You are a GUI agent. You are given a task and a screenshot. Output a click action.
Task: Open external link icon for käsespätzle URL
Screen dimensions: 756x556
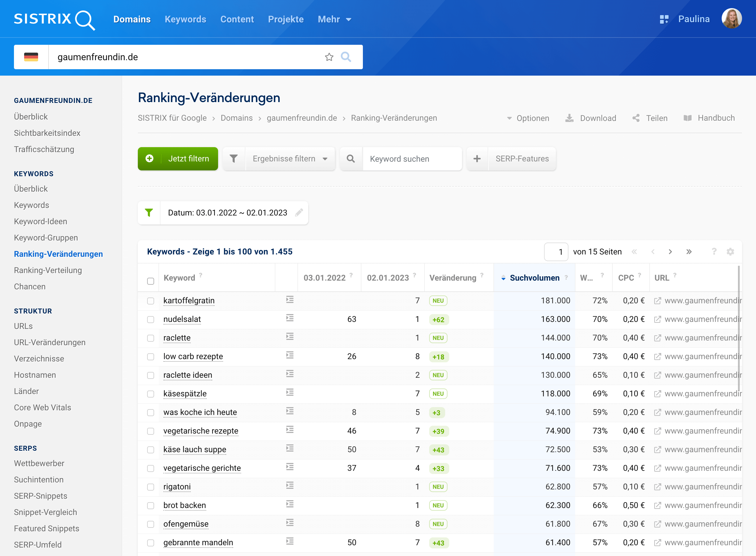click(x=657, y=394)
